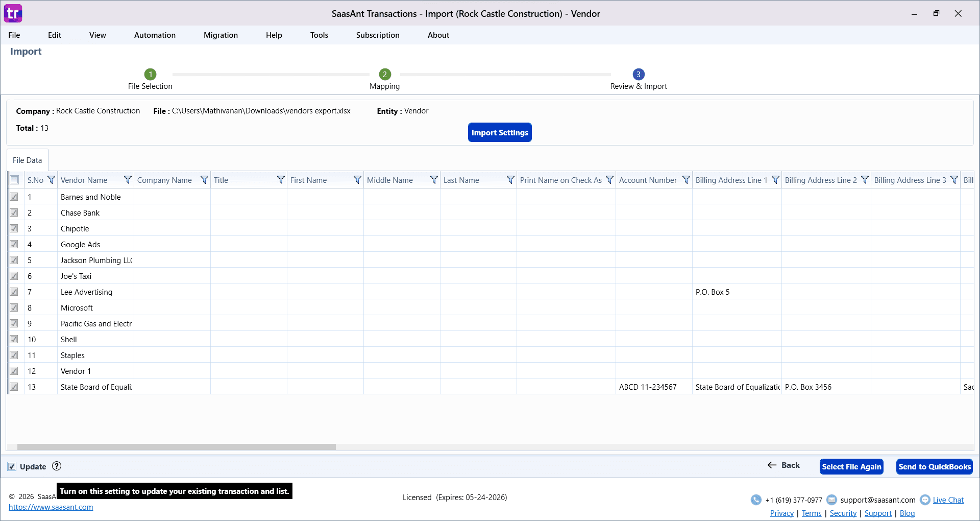The image size is (980, 521).
Task: Select the Jackson Plumbing LLC vendor cell
Action: pos(95,260)
